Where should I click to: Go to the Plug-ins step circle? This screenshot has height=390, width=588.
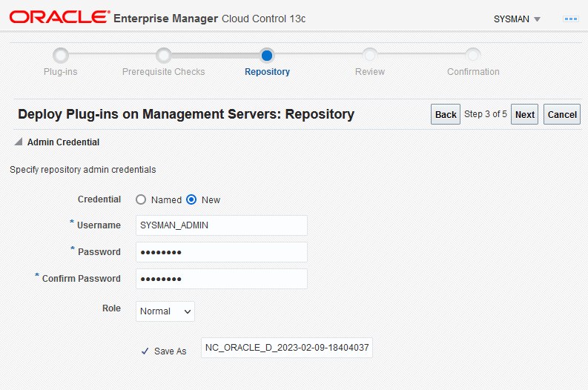coord(61,56)
